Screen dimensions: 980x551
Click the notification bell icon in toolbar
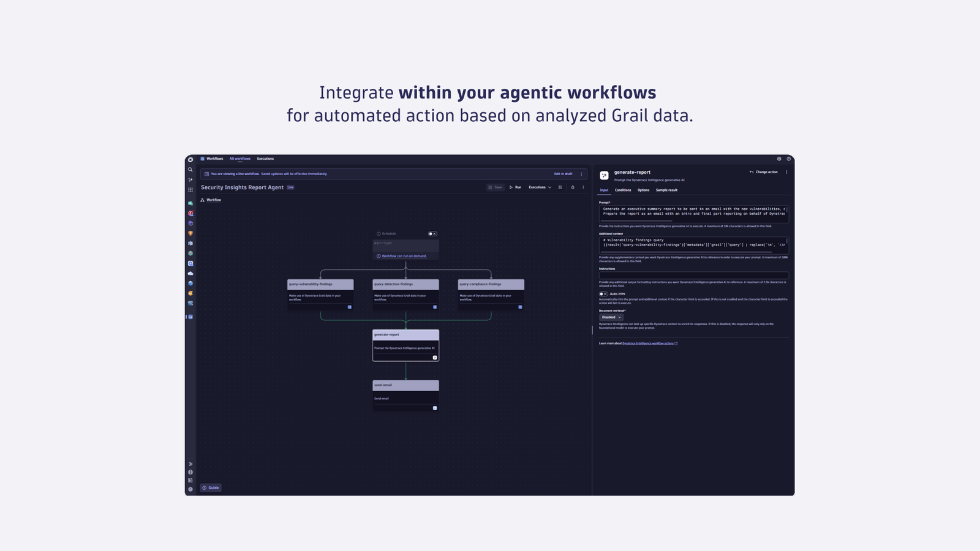coord(573,187)
